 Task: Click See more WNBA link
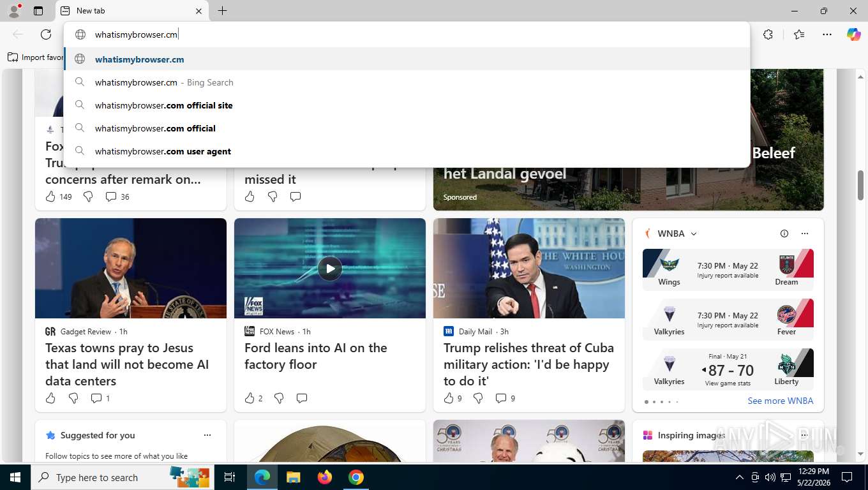(781, 401)
